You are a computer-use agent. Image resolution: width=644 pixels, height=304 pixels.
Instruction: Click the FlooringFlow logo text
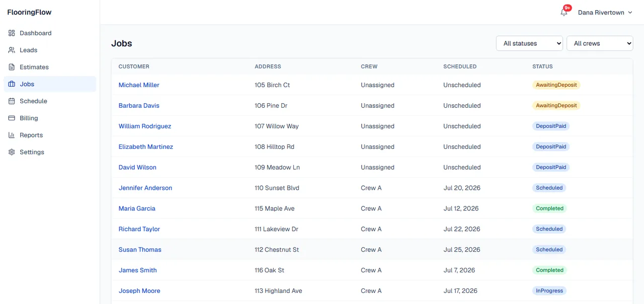29,12
